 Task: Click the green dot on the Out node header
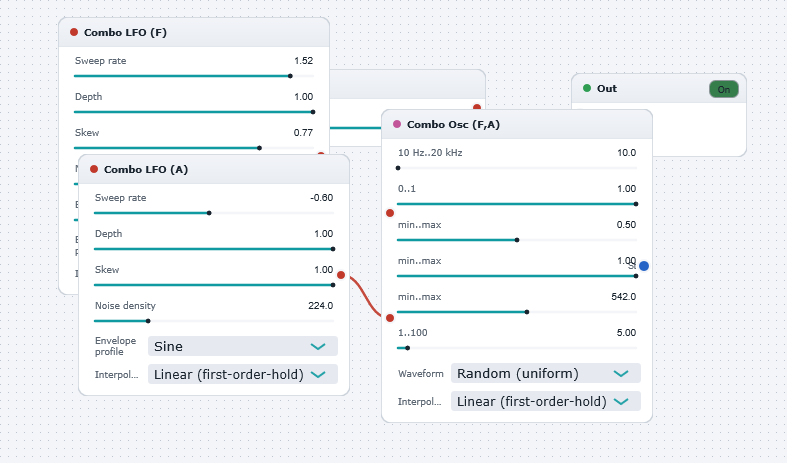pyautogui.click(x=587, y=88)
